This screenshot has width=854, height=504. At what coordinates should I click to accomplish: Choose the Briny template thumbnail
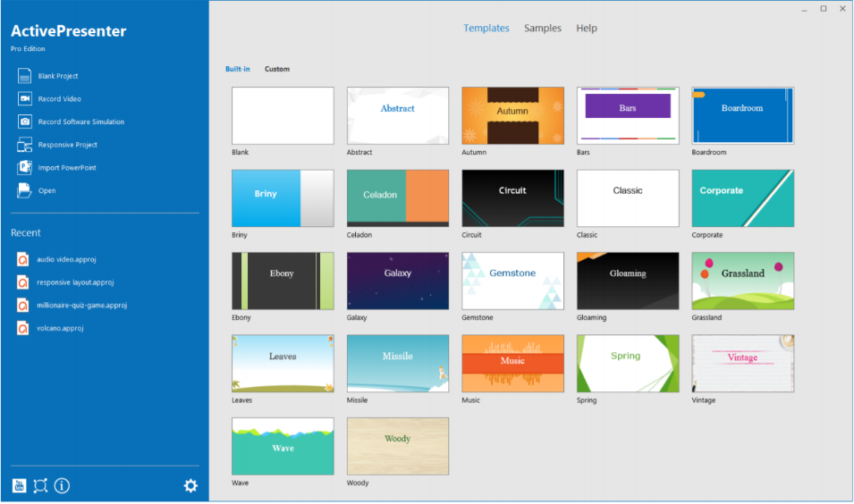click(x=283, y=198)
